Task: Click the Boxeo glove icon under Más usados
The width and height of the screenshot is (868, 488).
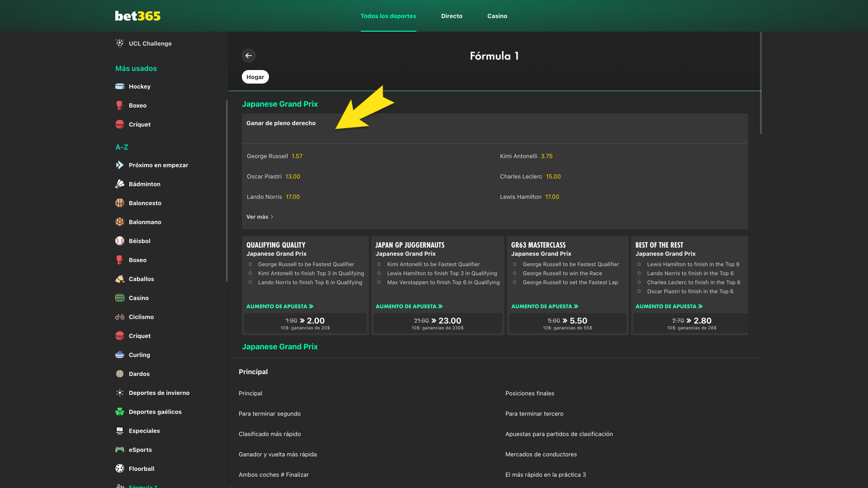Action: tap(120, 105)
